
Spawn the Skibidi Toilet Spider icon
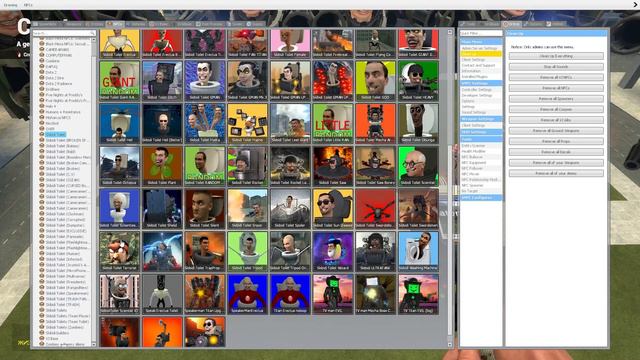(x=290, y=209)
